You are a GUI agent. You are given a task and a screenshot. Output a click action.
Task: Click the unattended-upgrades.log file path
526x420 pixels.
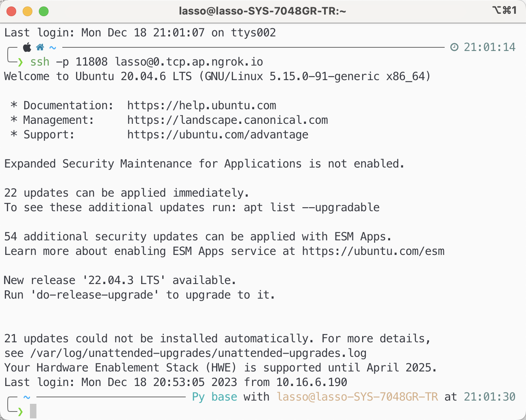tap(198, 353)
